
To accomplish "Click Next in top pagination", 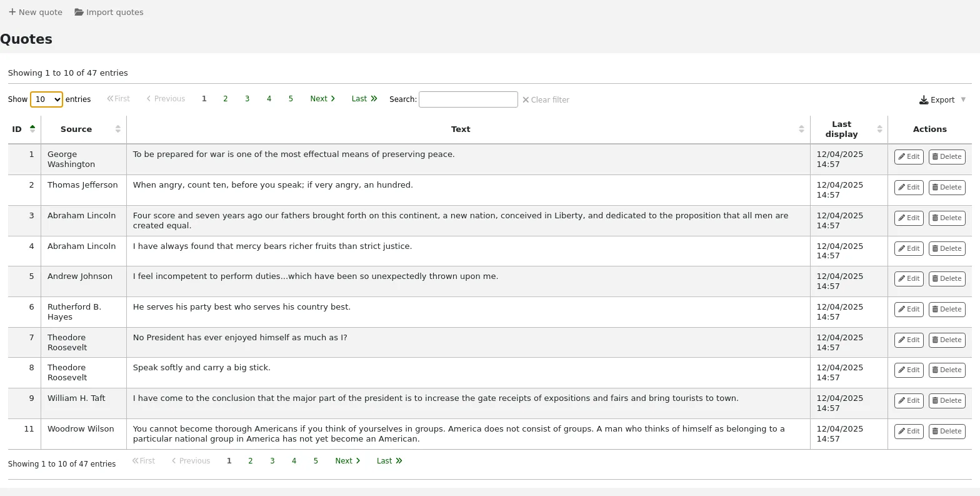I will click(322, 99).
